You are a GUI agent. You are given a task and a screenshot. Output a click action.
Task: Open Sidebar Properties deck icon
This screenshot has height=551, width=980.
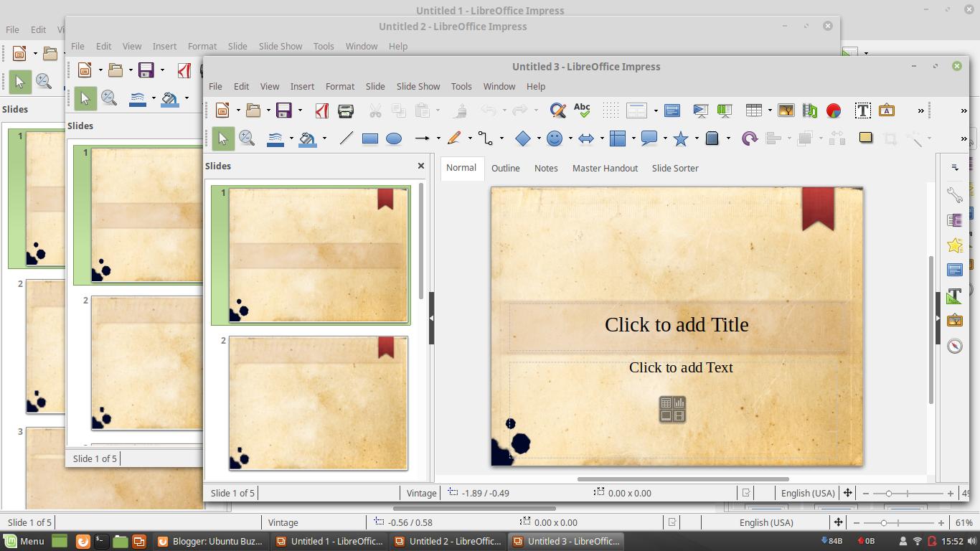954,194
